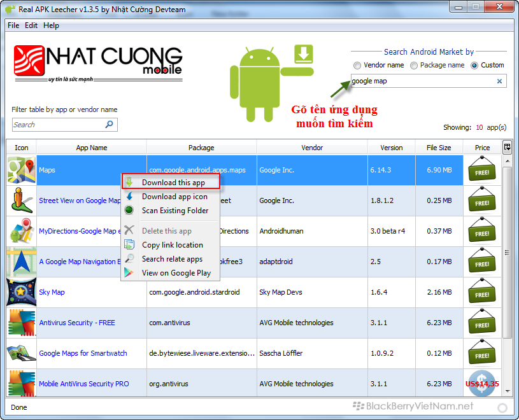Click the Antivirus Security - FREE name link
519x420 pixels.
pyautogui.click(x=77, y=323)
